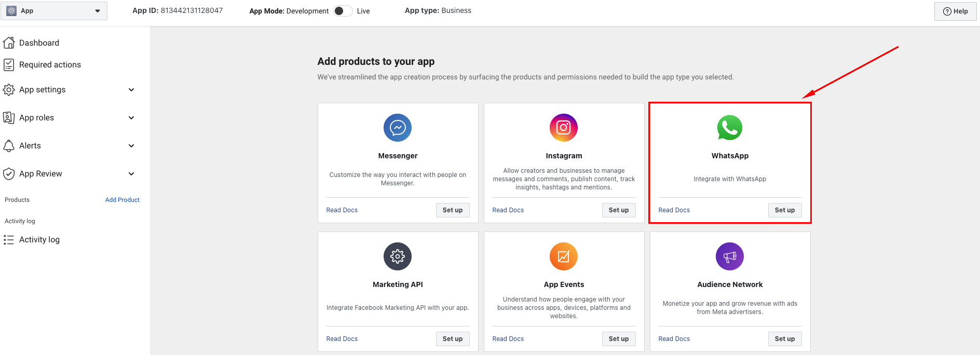Read Docs for Instagram
980x355 pixels.
pos(508,210)
